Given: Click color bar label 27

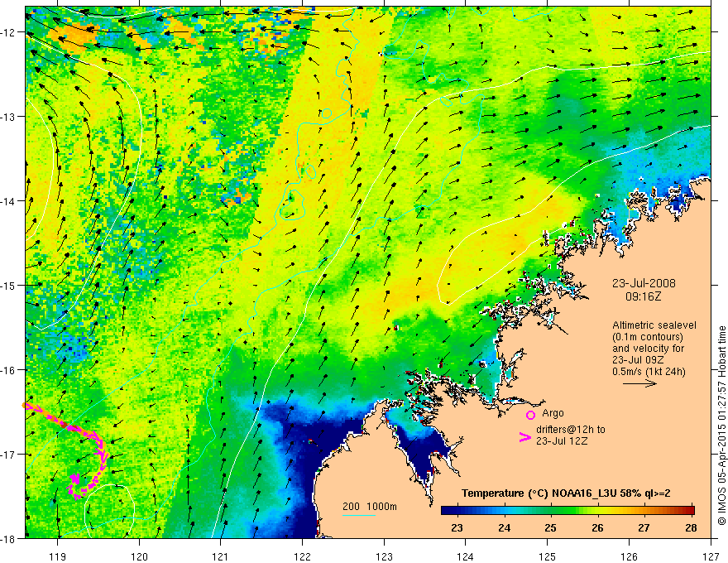Looking at the screenshot, I should (644, 527).
